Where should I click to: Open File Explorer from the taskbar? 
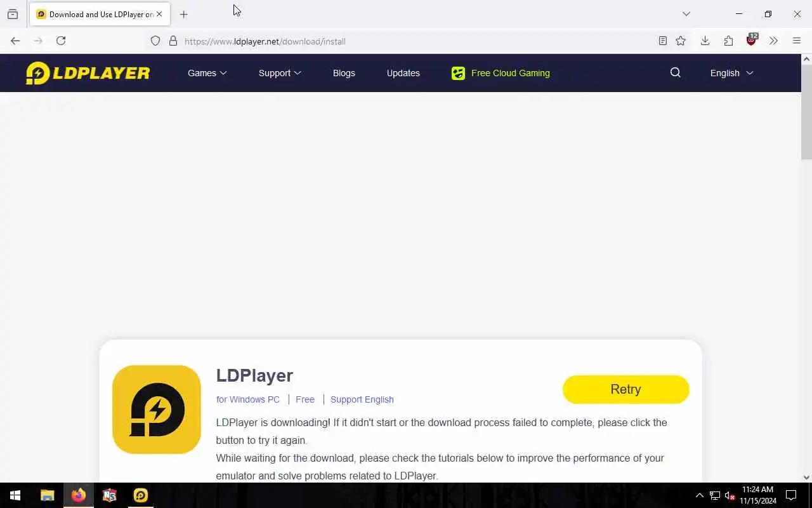(48, 495)
